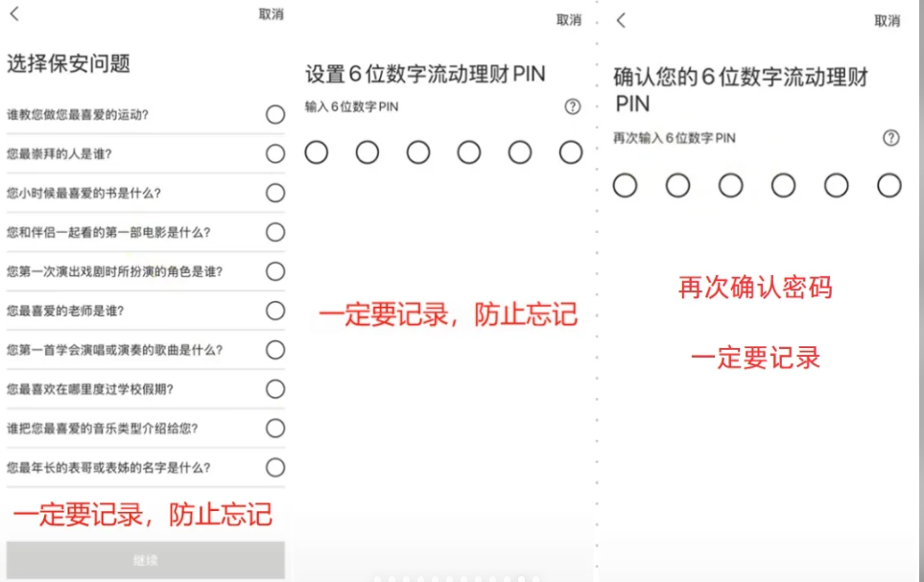Tap back arrow on confirm PIN screen

(621, 20)
